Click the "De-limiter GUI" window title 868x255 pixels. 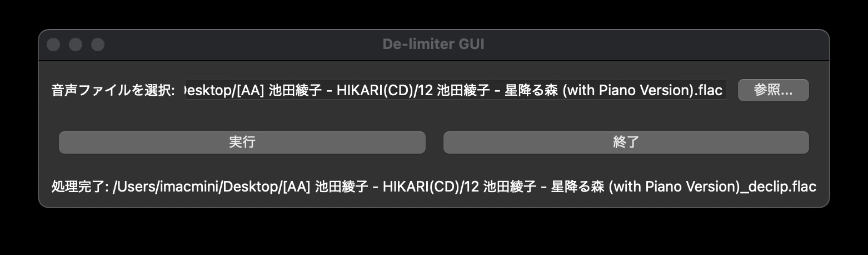[x=433, y=44]
